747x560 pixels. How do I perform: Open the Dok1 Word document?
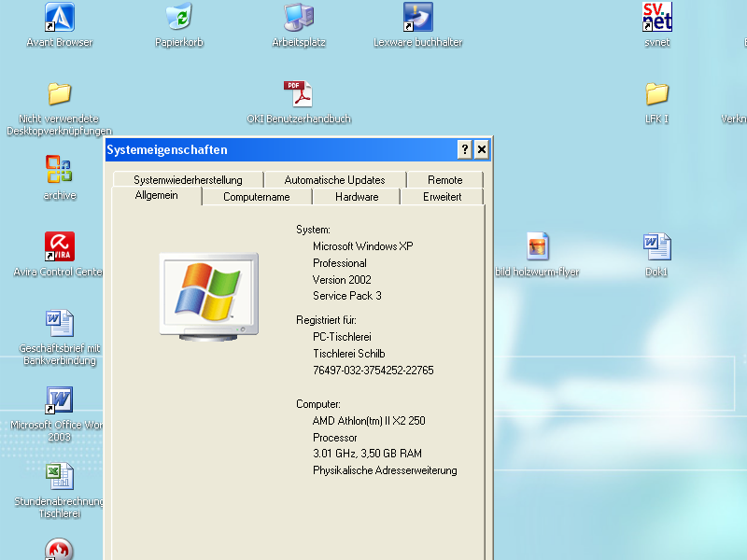(657, 254)
